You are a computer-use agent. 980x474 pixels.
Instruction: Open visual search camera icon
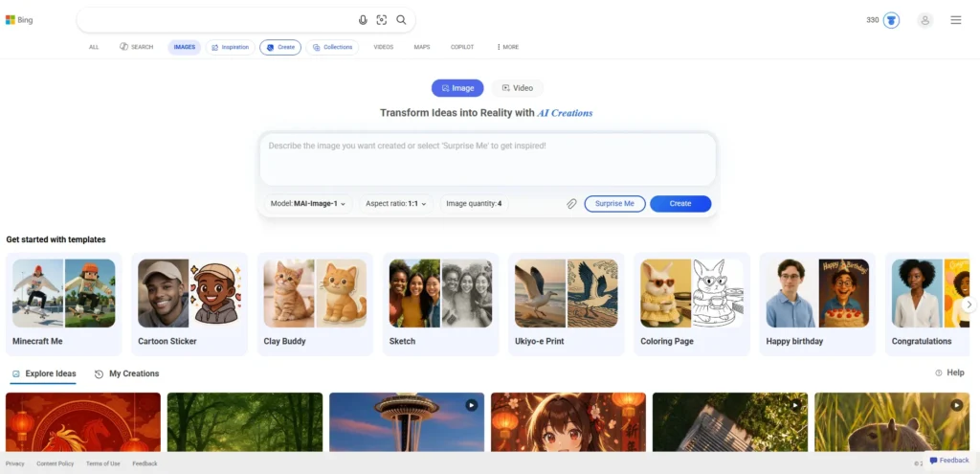(382, 20)
